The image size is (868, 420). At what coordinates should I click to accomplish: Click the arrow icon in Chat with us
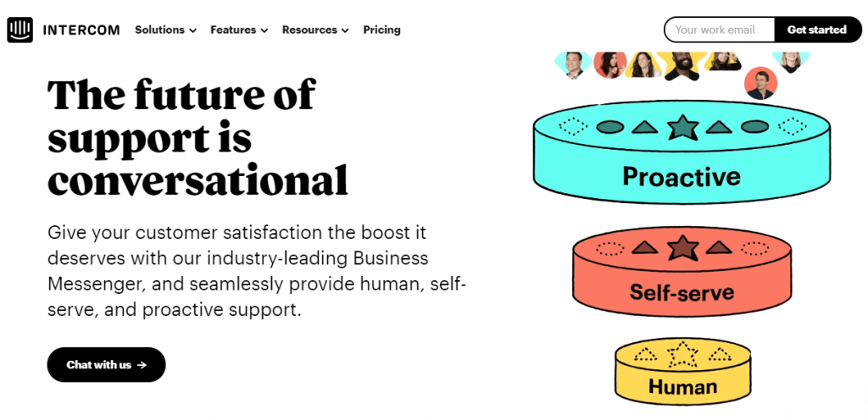[142, 365]
